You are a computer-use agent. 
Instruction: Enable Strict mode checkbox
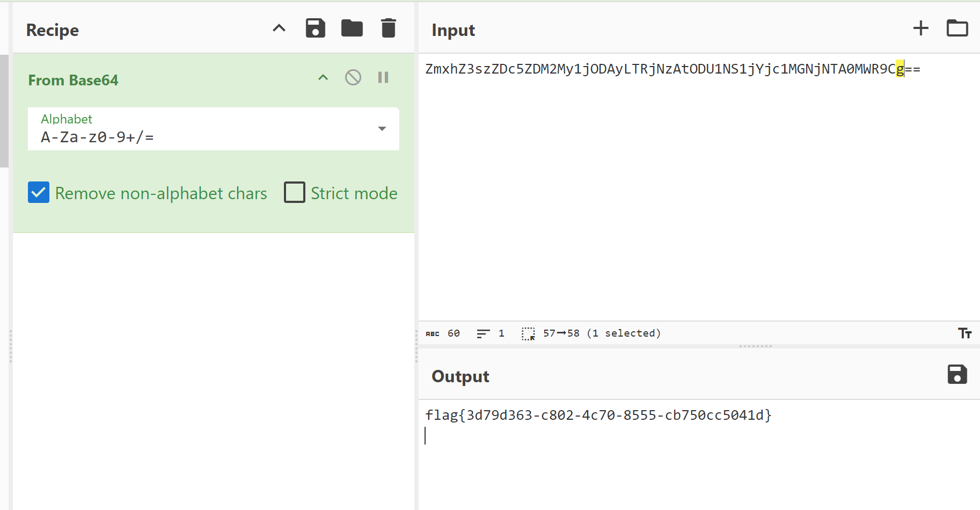[295, 193]
